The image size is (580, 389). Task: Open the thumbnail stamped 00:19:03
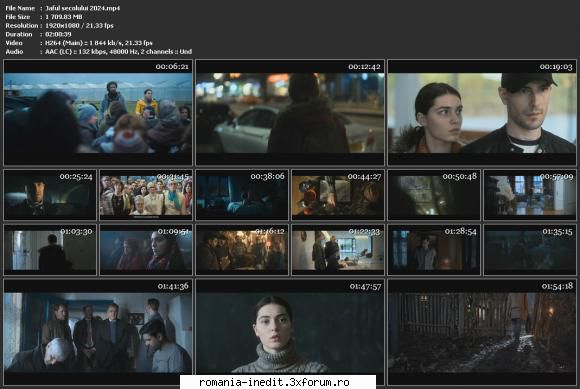click(482, 112)
